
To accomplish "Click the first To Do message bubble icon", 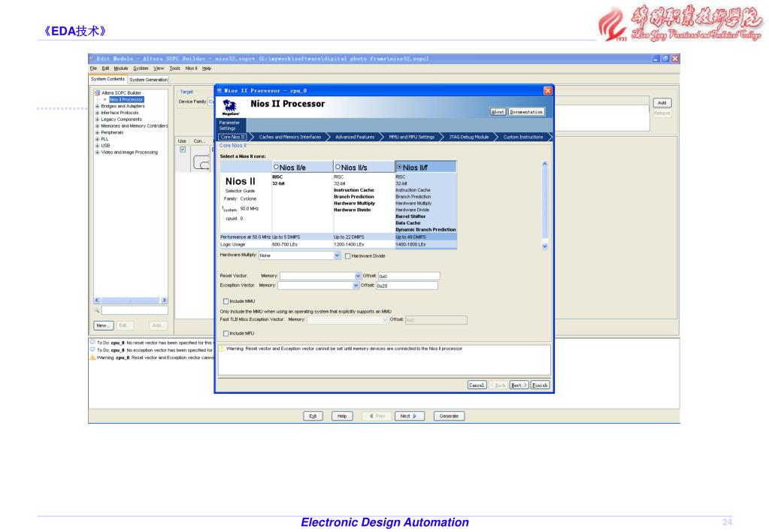I will coord(92,342).
